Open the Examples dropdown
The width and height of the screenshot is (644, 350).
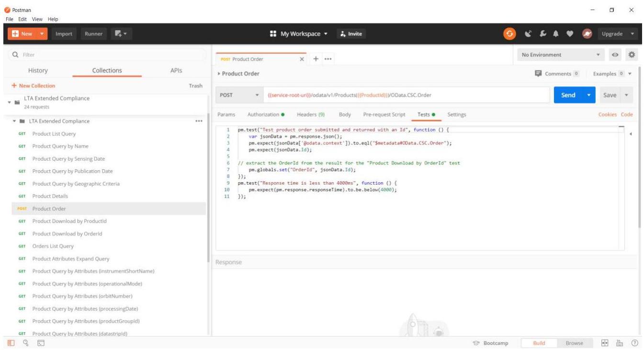[612, 74]
